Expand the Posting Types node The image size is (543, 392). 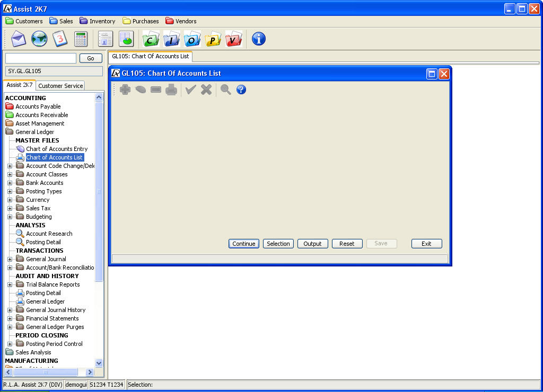[10, 191]
